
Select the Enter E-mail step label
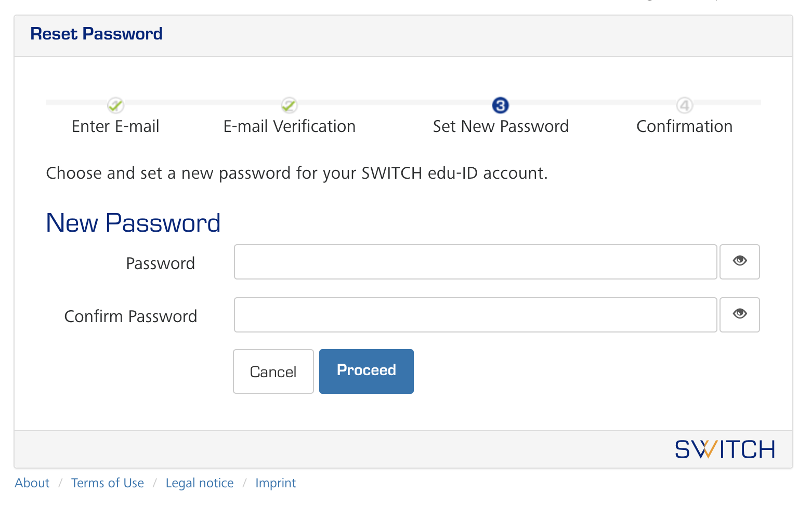pos(115,126)
